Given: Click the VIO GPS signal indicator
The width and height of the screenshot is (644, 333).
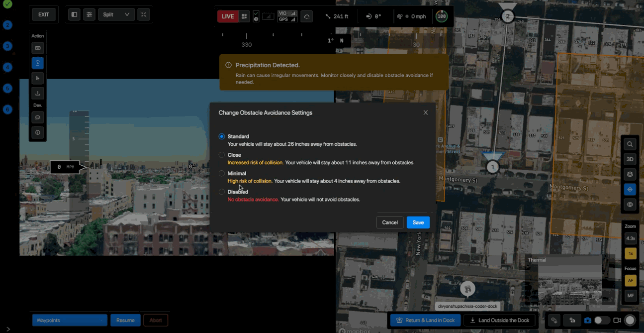Looking at the screenshot, I should pos(287,16).
